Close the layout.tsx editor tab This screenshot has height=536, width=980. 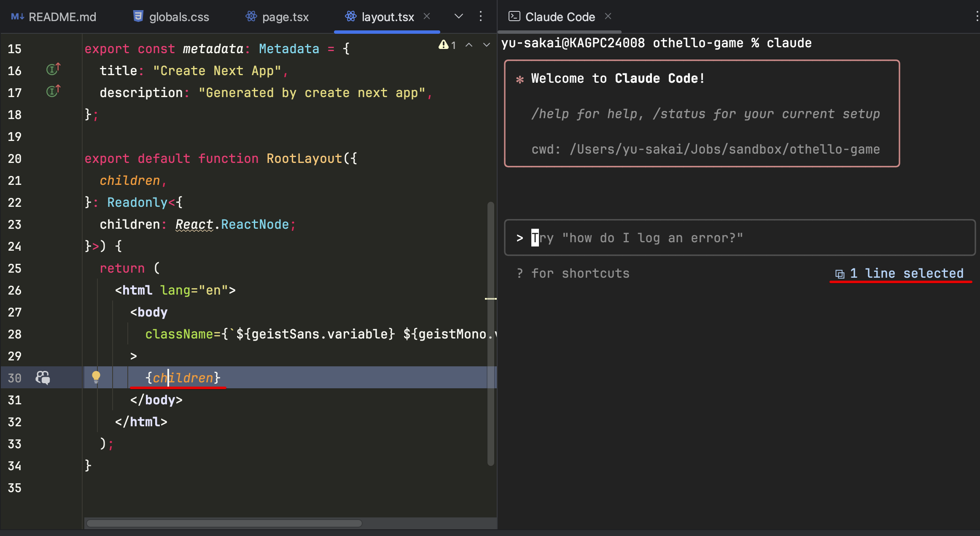tap(427, 16)
